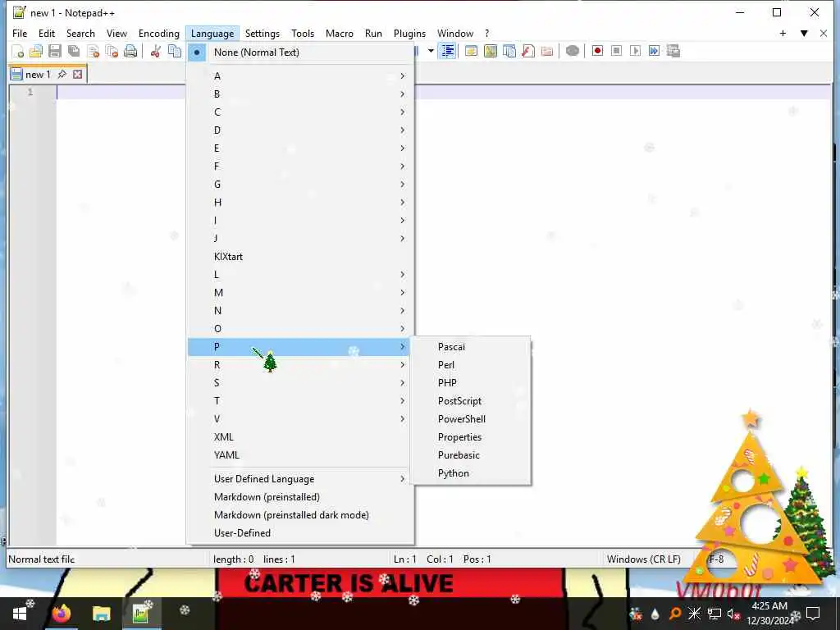The height and width of the screenshot is (630, 840).
Task: Select Pascal from P submenu
Action: [470, 347]
